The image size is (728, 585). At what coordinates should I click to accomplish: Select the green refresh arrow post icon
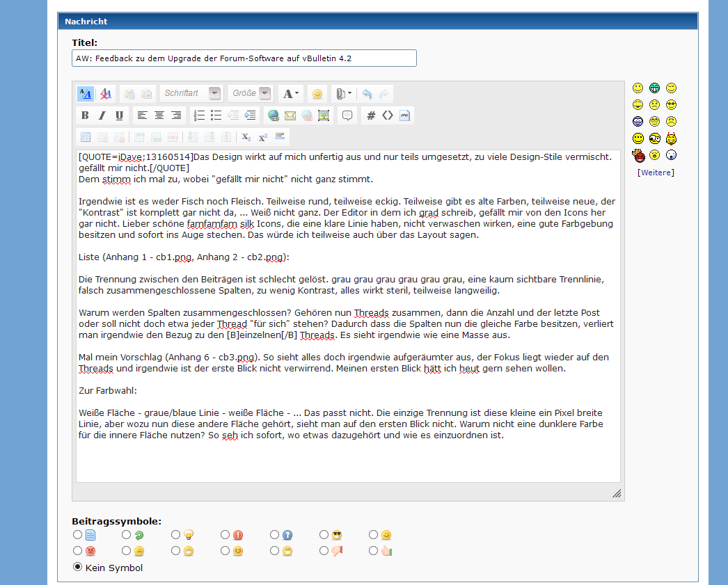tap(139, 536)
